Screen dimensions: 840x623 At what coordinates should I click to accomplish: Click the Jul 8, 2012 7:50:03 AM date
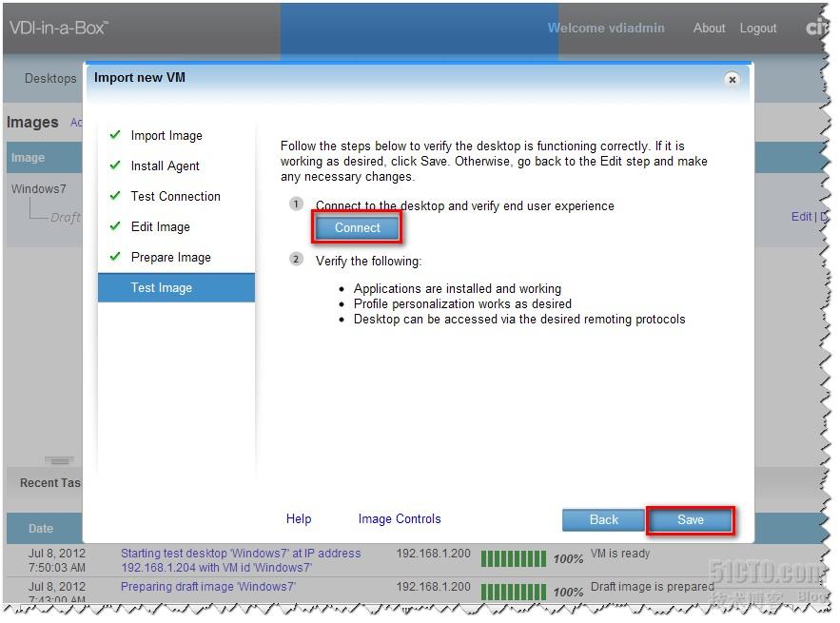pos(57,560)
